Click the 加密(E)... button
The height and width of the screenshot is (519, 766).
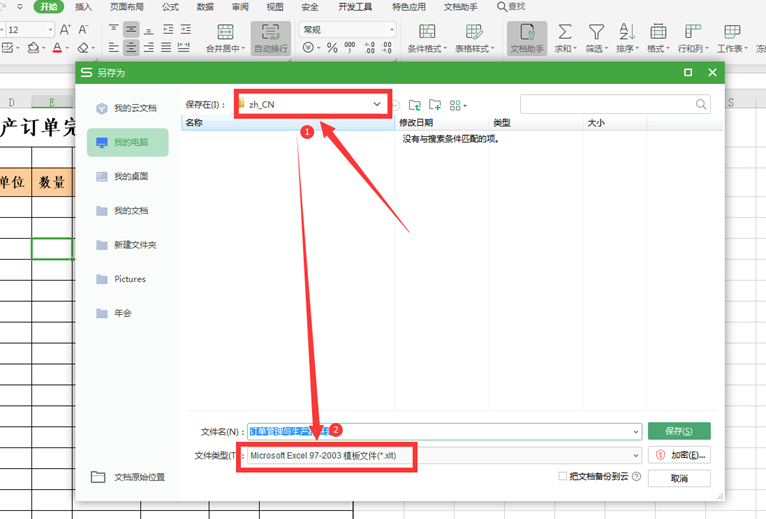point(679,455)
